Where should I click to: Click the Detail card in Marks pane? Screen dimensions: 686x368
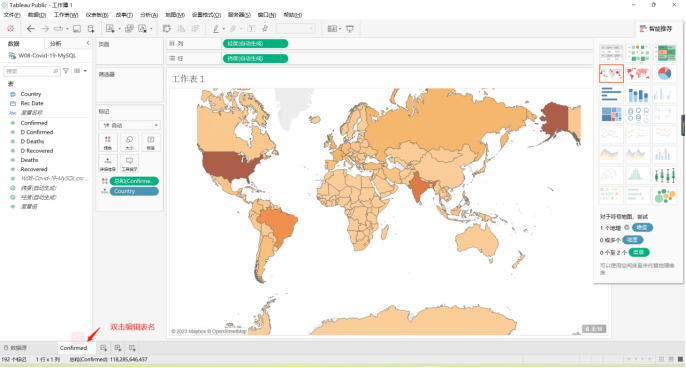108,163
